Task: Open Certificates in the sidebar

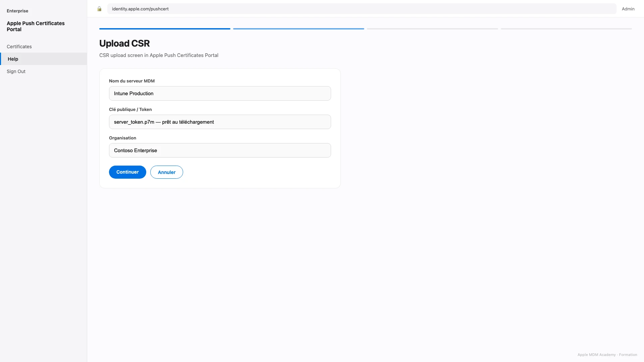Action: (43, 47)
